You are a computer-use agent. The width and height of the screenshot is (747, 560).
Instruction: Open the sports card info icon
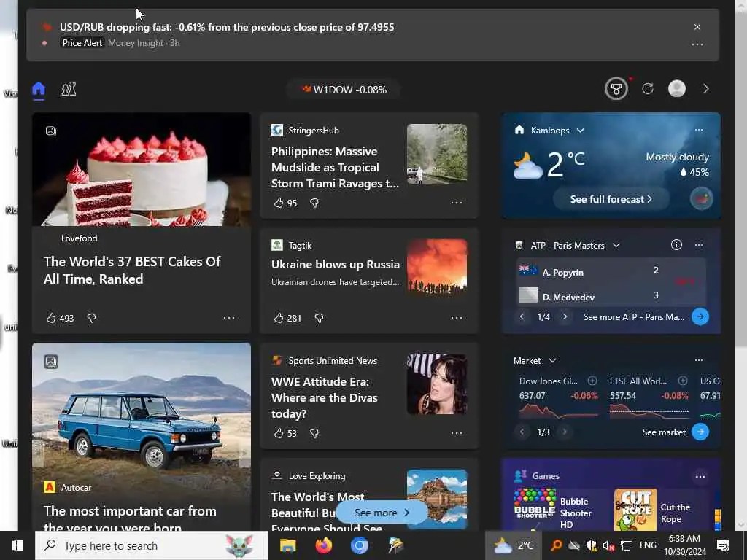tap(676, 245)
